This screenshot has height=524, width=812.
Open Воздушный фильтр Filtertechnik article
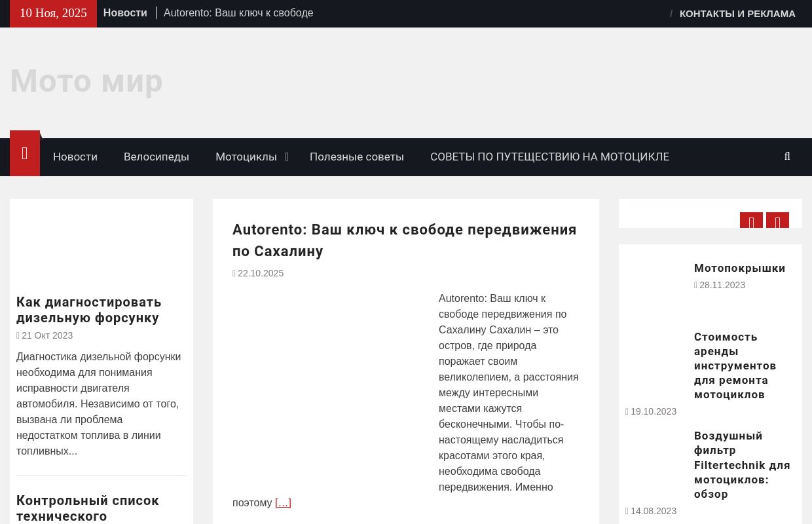(x=741, y=465)
